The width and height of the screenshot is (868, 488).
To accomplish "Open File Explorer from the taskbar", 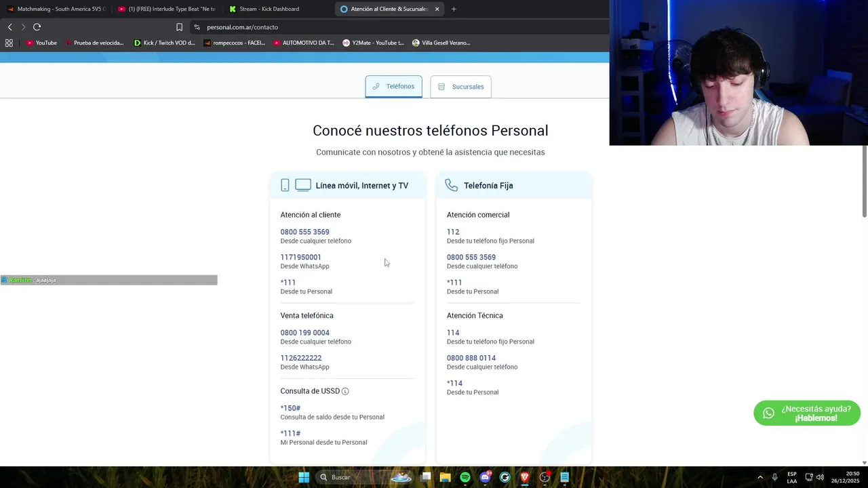I will coord(446,477).
